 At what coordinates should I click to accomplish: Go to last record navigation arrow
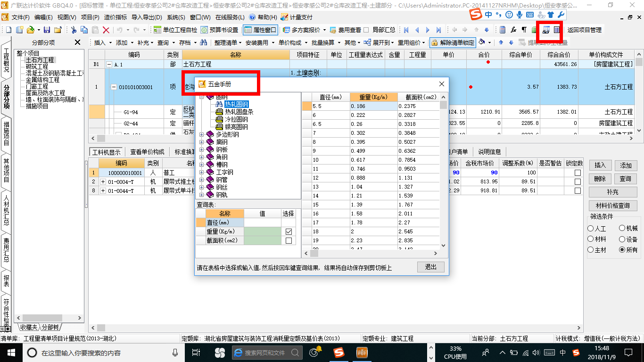coord(438,30)
